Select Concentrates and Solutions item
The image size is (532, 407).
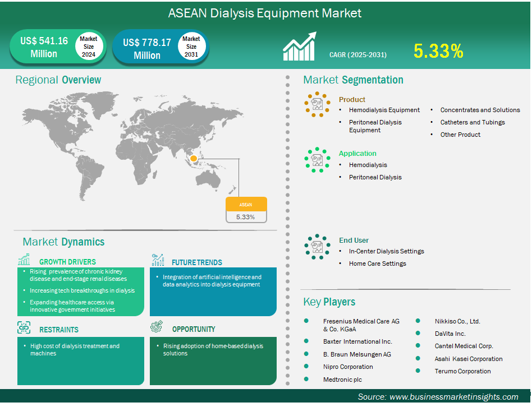[480, 110]
